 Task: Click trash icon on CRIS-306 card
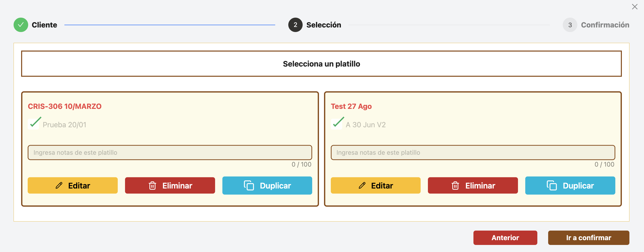point(152,185)
